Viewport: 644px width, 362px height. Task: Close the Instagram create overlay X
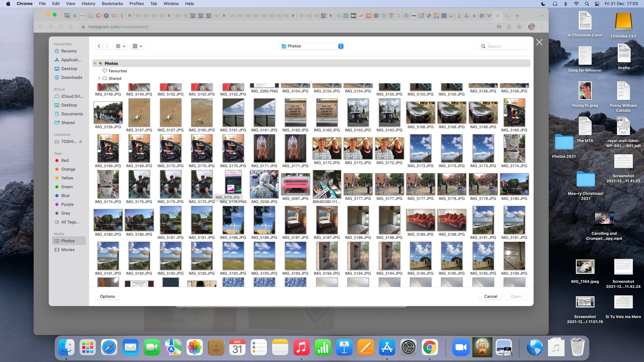tap(539, 42)
